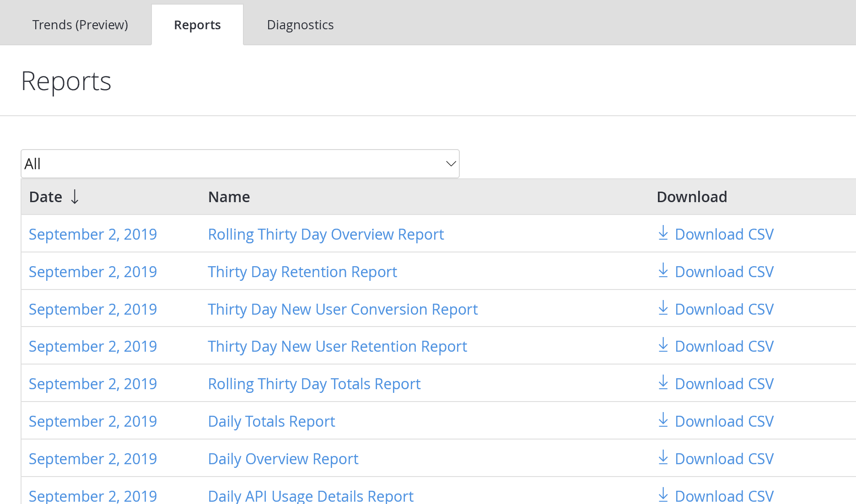Click the download icon next to Daily Totals Report

tap(663, 421)
